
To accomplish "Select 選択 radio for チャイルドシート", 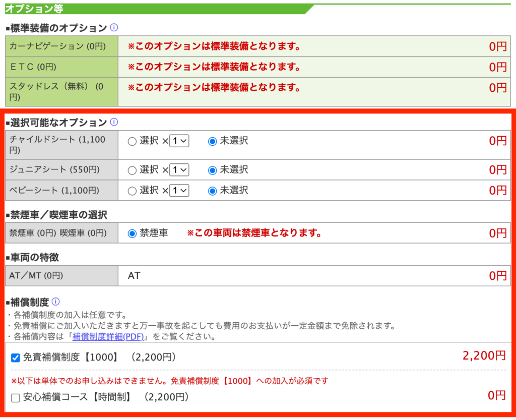I will click(132, 142).
